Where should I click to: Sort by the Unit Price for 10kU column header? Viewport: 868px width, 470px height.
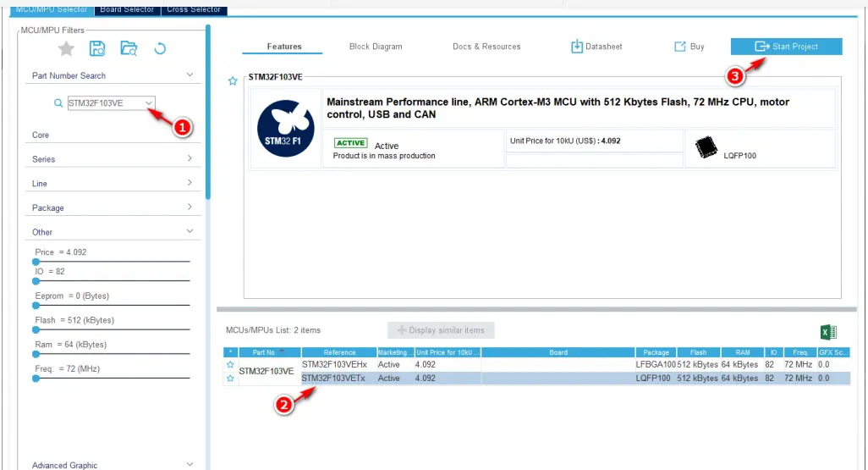[x=448, y=352]
